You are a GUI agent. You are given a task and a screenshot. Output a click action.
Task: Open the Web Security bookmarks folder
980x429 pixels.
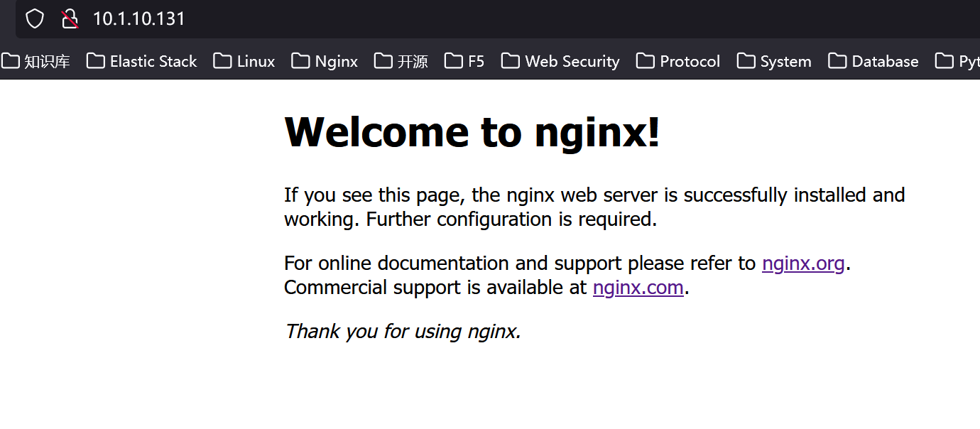pyautogui.click(x=560, y=61)
